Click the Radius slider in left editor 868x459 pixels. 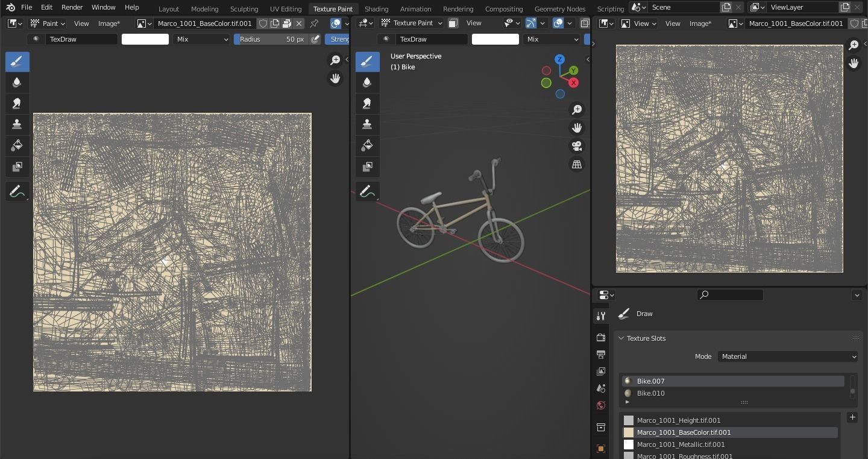point(271,39)
